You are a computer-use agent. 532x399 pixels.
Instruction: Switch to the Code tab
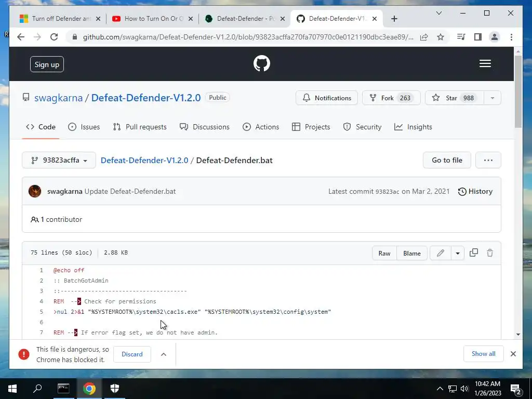click(41, 127)
